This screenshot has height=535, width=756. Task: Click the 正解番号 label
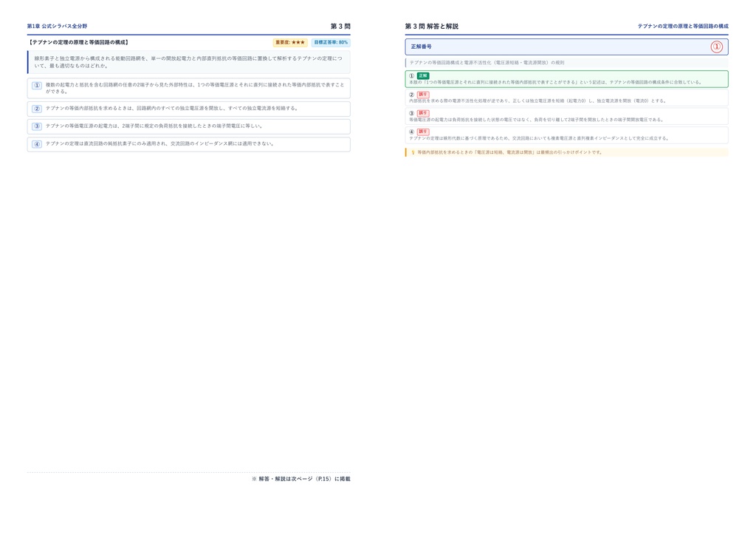point(421,47)
